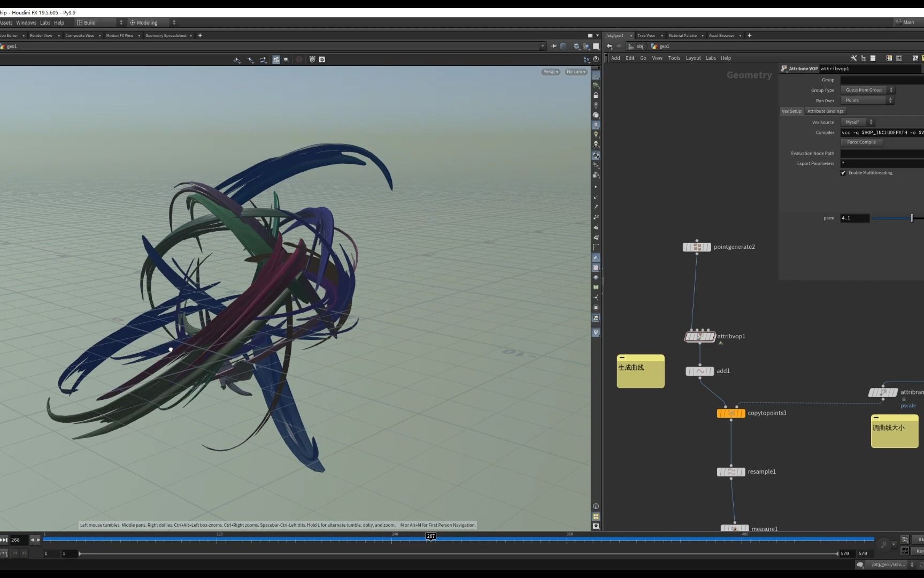
Task: Click the viewport help question mark icon
Action: pyautogui.click(x=596, y=59)
